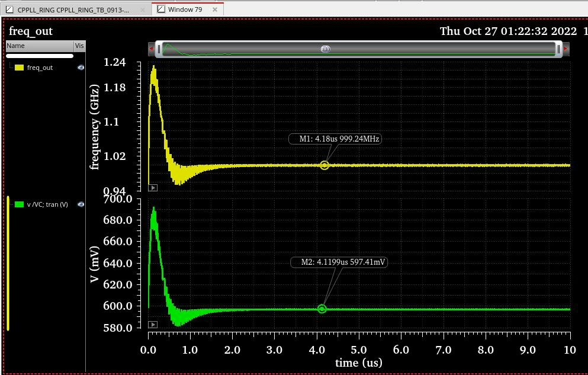Select the M2 marker circle on green trace

coord(322,309)
